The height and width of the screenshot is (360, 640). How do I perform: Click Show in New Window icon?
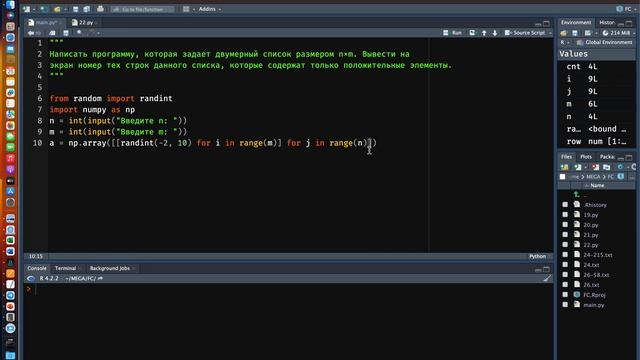point(52,33)
